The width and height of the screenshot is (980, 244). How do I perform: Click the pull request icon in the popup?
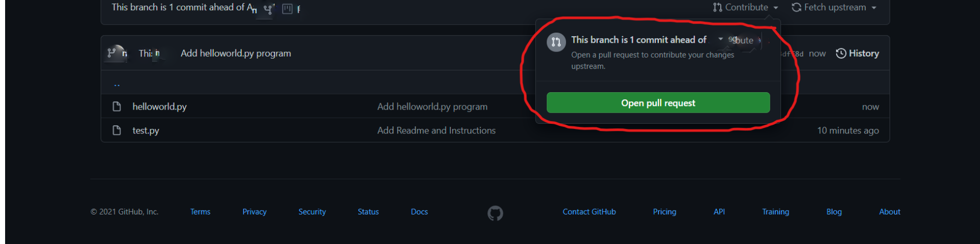[556, 42]
